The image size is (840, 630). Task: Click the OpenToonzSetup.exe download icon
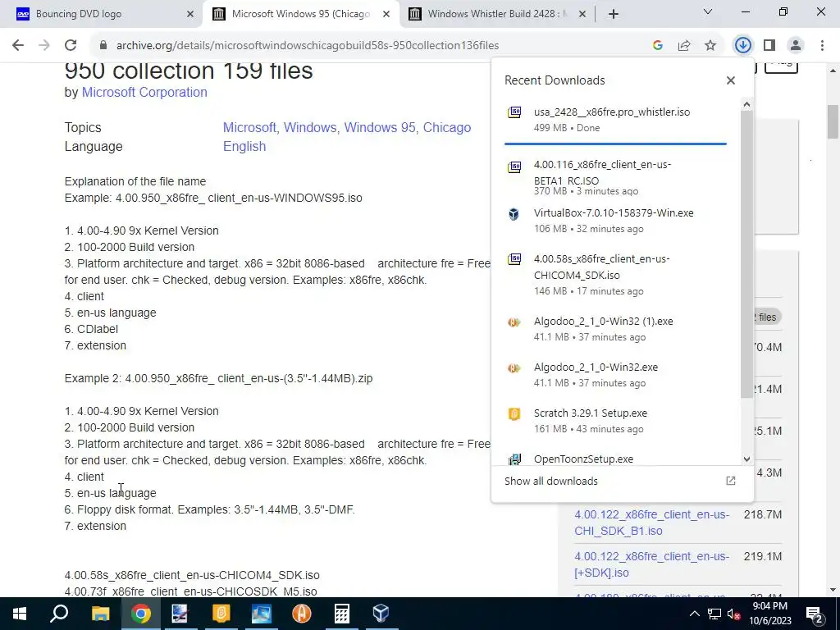(x=514, y=459)
